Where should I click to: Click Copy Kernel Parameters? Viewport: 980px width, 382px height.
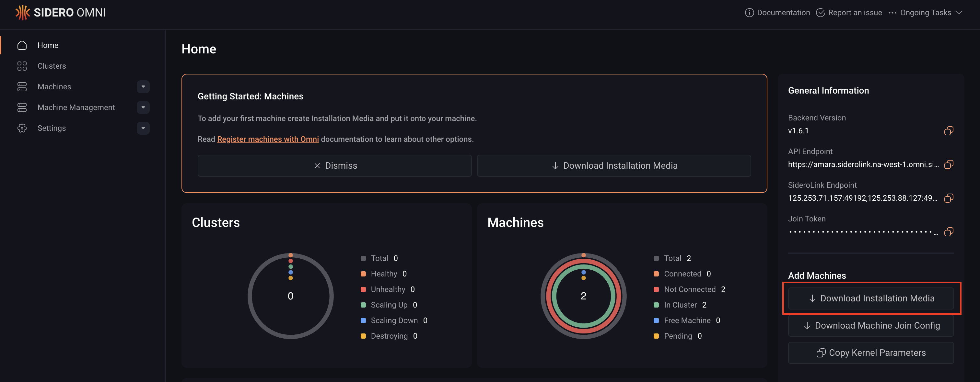tap(871, 353)
